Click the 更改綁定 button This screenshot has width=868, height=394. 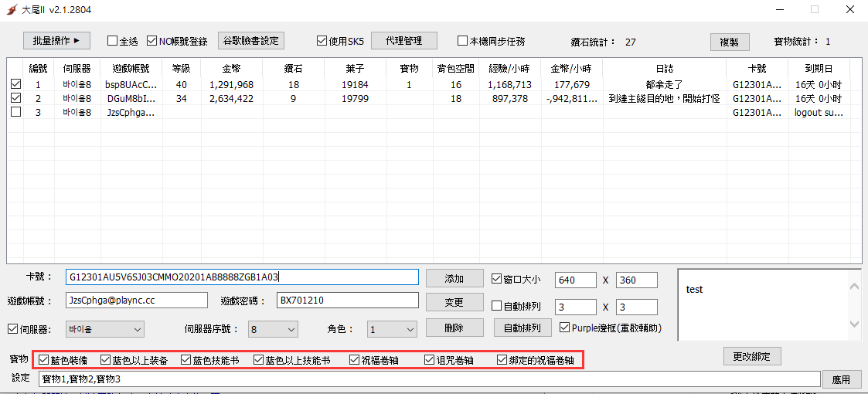(752, 356)
